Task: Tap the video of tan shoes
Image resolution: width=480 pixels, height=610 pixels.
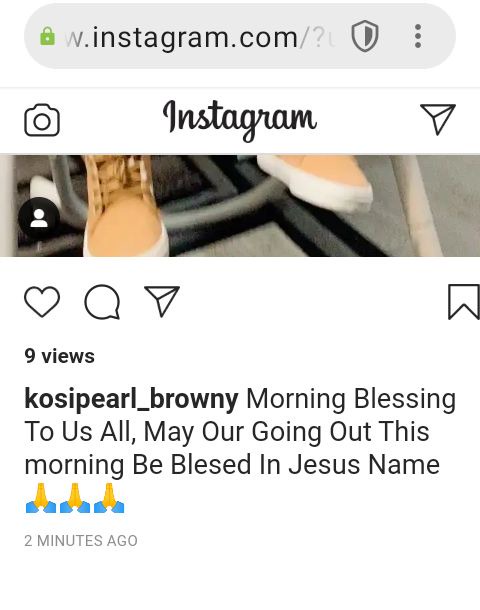Action: click(240, 206)
